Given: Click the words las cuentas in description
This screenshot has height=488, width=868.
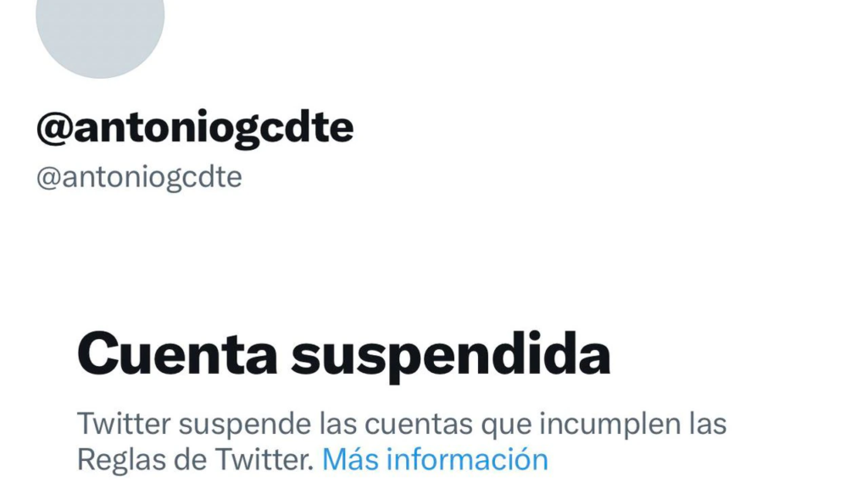Looking at the screenshot, I should [x=397, y=424].
